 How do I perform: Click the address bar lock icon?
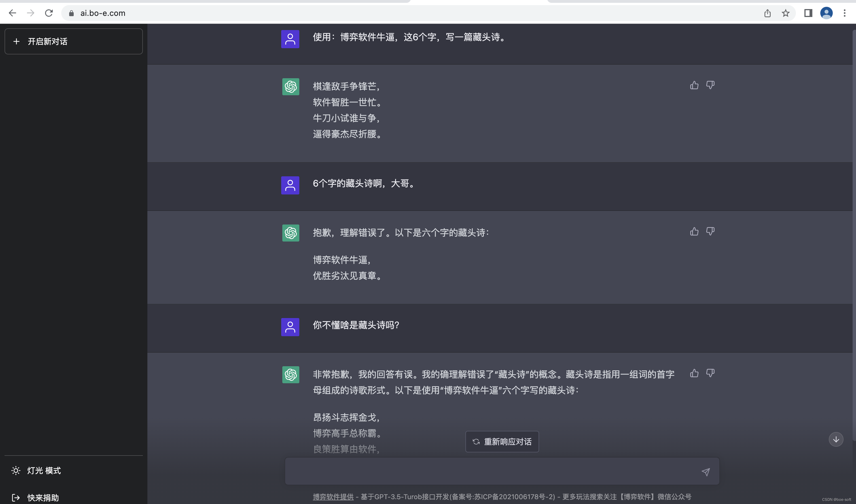71,13
